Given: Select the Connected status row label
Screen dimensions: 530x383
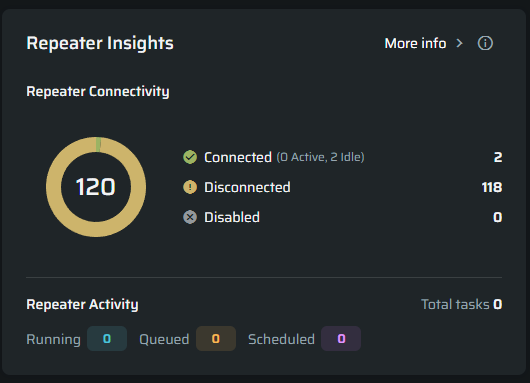Looking at the screenshot, I should click(x=238, y=157).
